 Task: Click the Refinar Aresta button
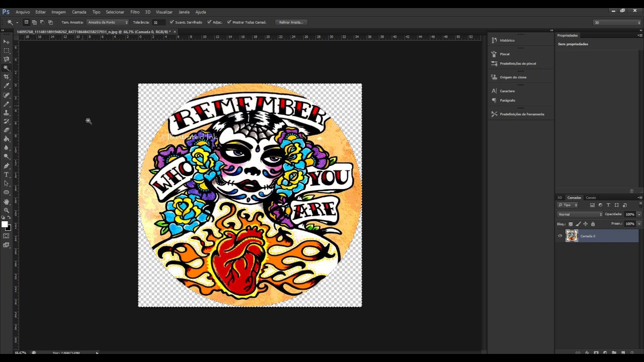point(291,22)
